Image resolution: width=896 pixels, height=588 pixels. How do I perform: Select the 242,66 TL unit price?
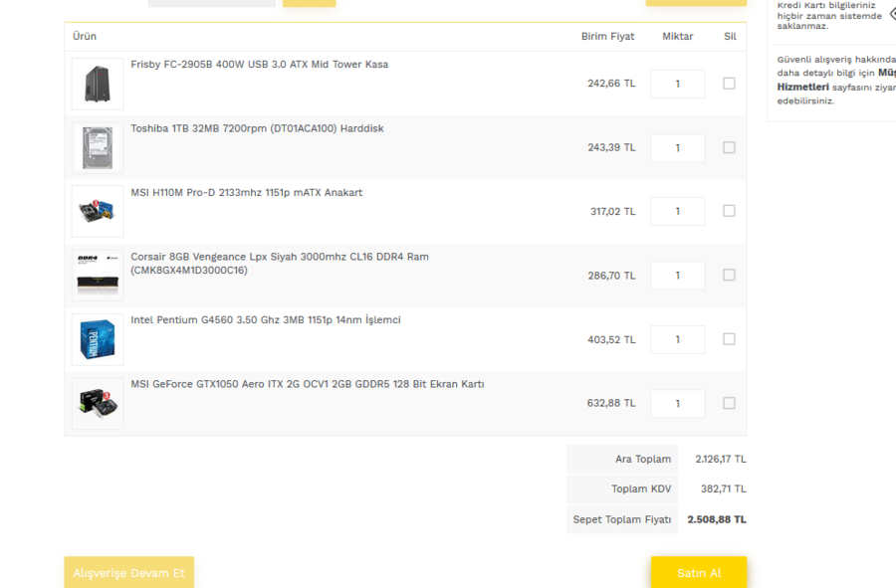611,84
